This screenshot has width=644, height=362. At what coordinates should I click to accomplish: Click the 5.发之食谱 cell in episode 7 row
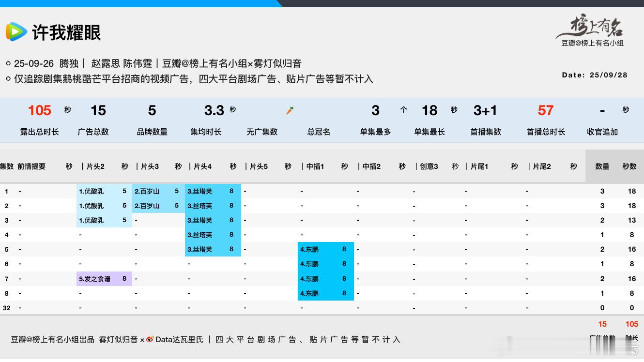coord(104,279)
